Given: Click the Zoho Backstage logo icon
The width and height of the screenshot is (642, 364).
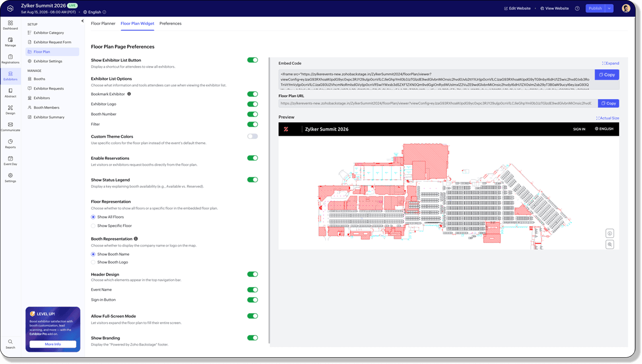Looking at the screenshot, I should pyautogui.click(x=10, y=8).
